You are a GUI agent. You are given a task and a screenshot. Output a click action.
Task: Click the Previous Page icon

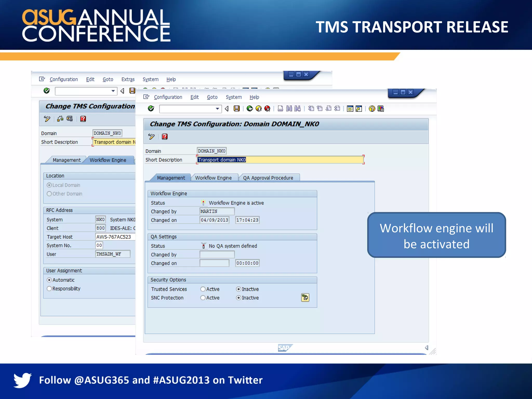point(320,108)
